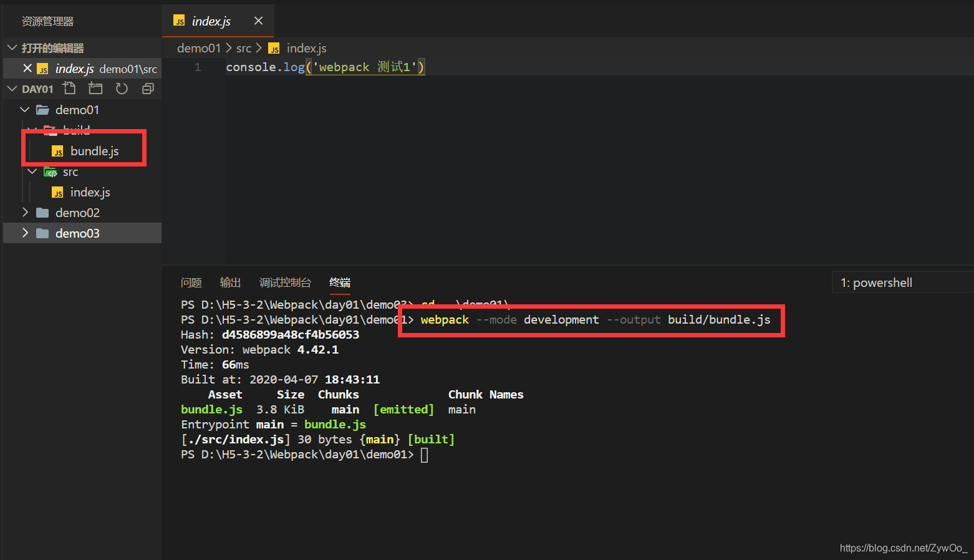Close index.js in open editors list

(27, 68)
